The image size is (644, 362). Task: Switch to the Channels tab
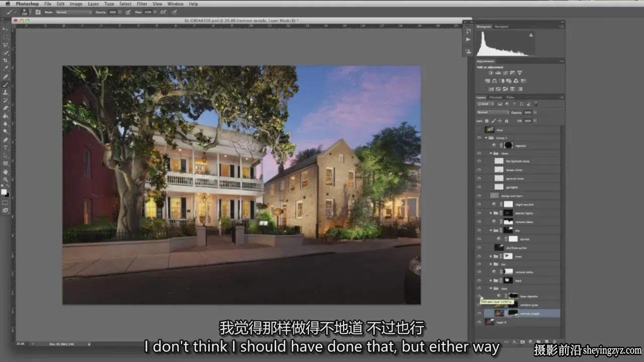496,97
